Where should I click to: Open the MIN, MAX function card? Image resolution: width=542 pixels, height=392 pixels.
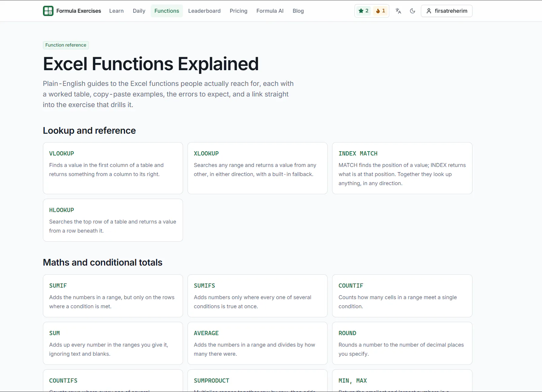(402, 381)
